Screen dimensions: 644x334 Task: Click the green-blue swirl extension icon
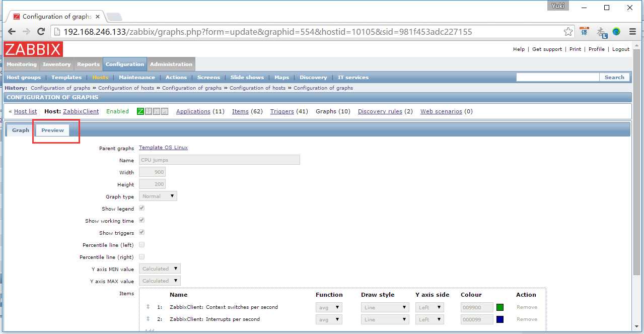[x=616, y=32]
